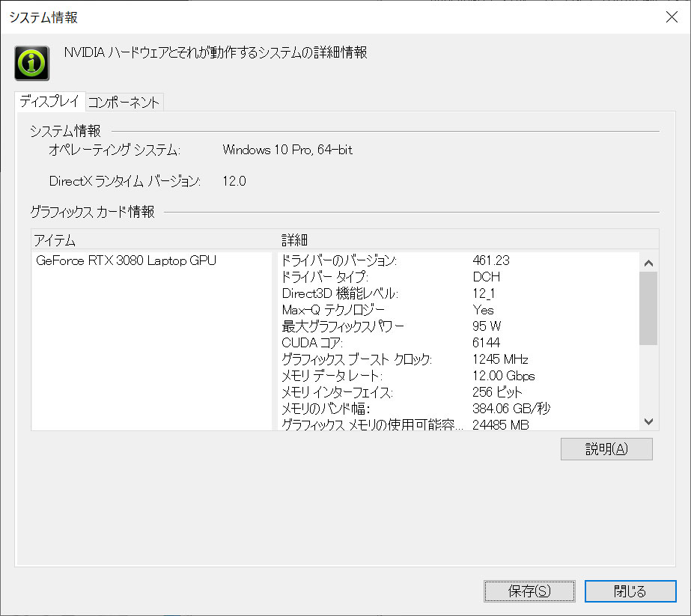Image resolution: width=691 pixels, height=616 pixels.
Task: Click the Yes value for Max-Q
Action: [483, 310]
